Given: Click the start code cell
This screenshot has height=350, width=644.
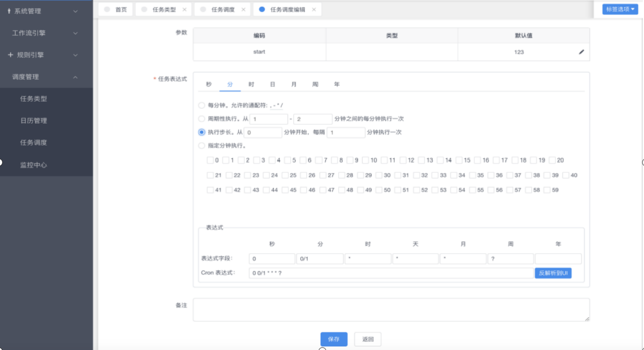Looking at the screenshot, I should pos(259,52).
